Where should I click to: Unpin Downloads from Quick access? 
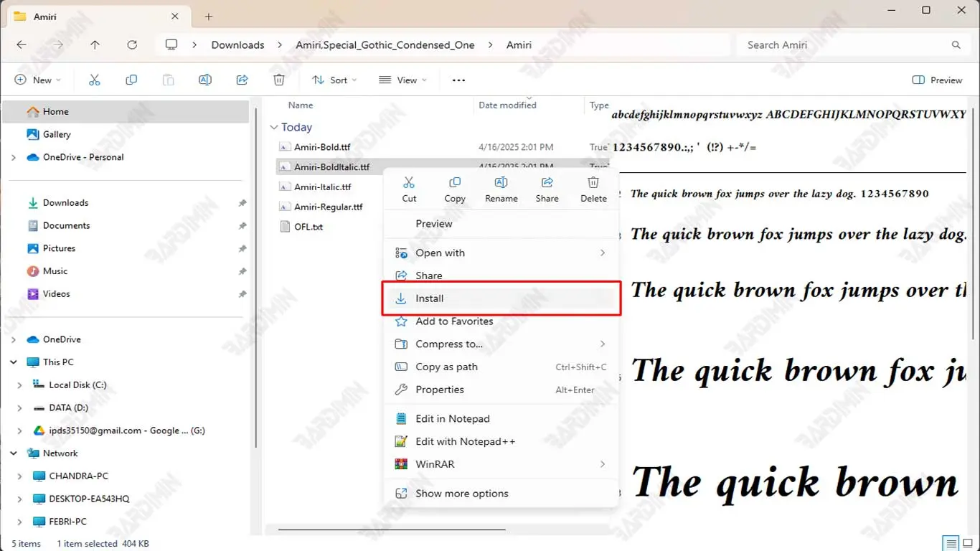click(x=242, y=203)
